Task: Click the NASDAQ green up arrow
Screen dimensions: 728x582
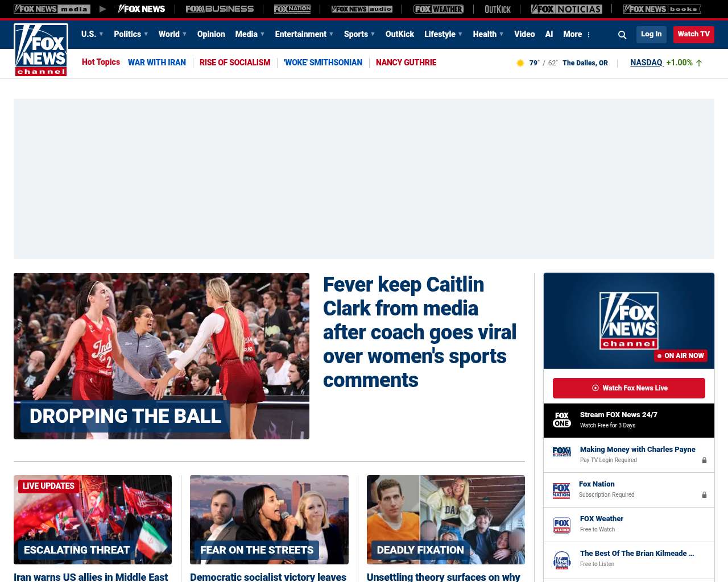Action: click(x=699, y=63)
